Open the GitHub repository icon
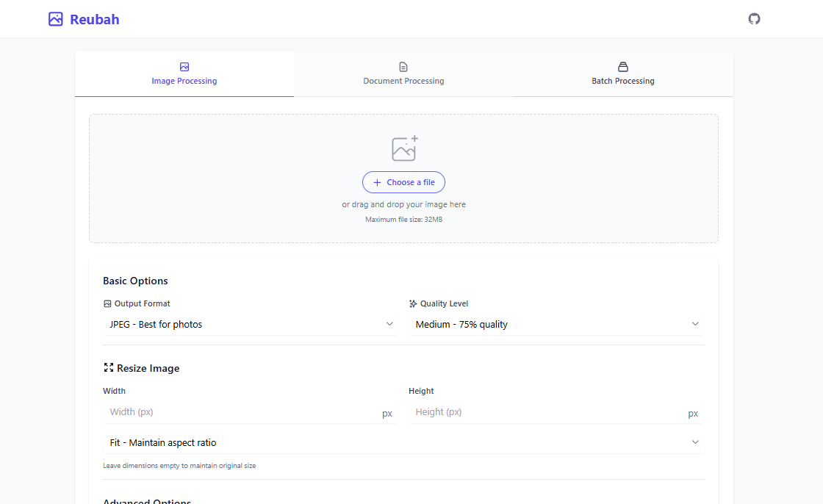The height and width of the screenshot is (504, 823). pos(754,18)
